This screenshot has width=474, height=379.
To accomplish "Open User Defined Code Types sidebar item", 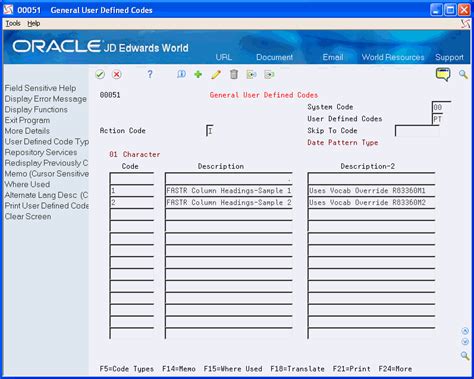I will 47,142.
